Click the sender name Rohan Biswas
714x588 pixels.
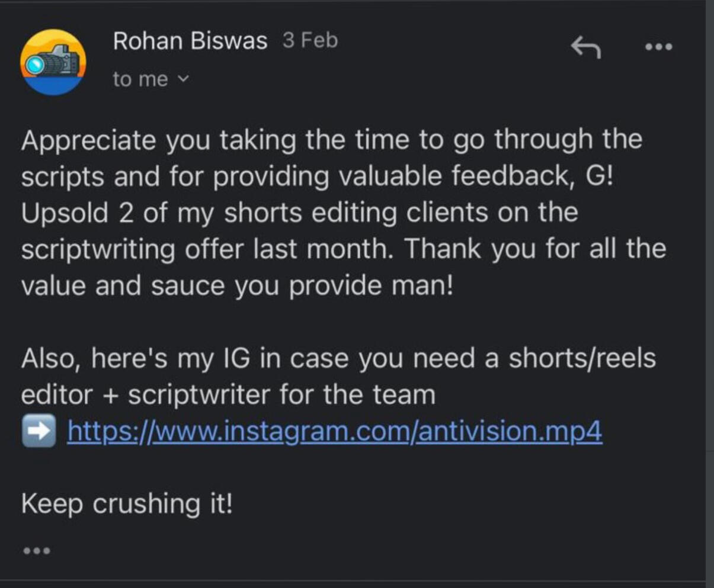[x=190, y=41]
